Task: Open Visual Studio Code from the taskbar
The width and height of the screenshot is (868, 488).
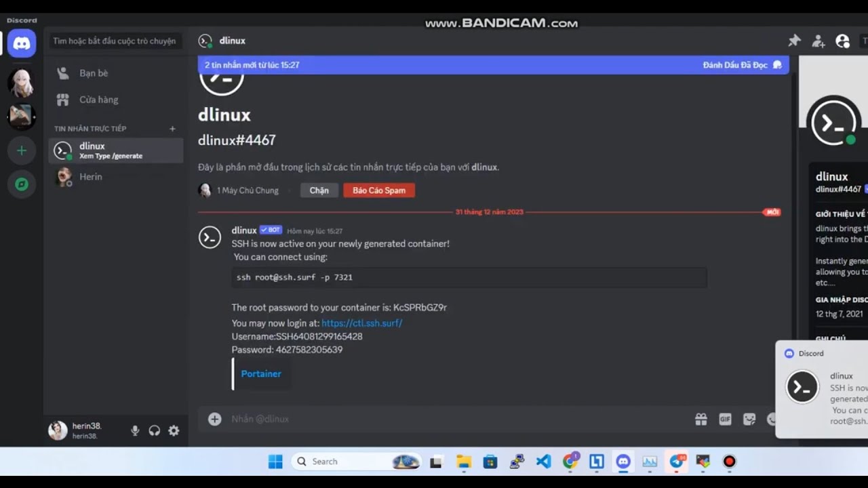Action: coord(543,462)
